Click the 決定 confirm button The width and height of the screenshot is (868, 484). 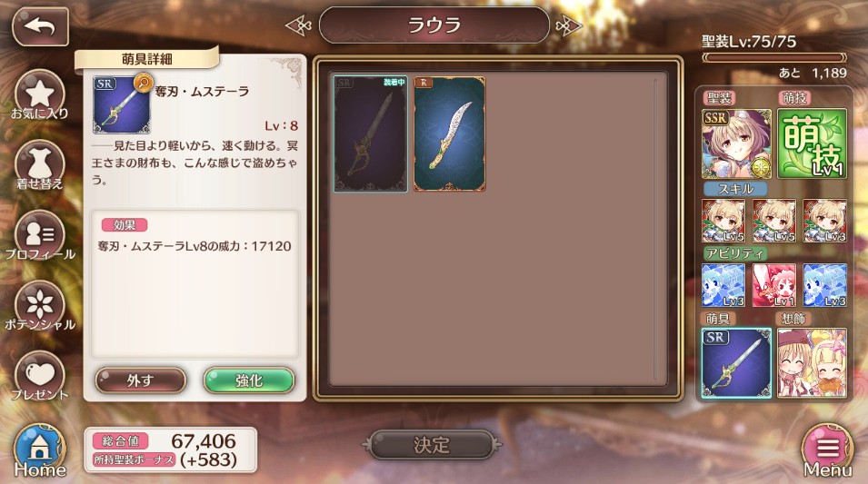[x=432, y=445]
